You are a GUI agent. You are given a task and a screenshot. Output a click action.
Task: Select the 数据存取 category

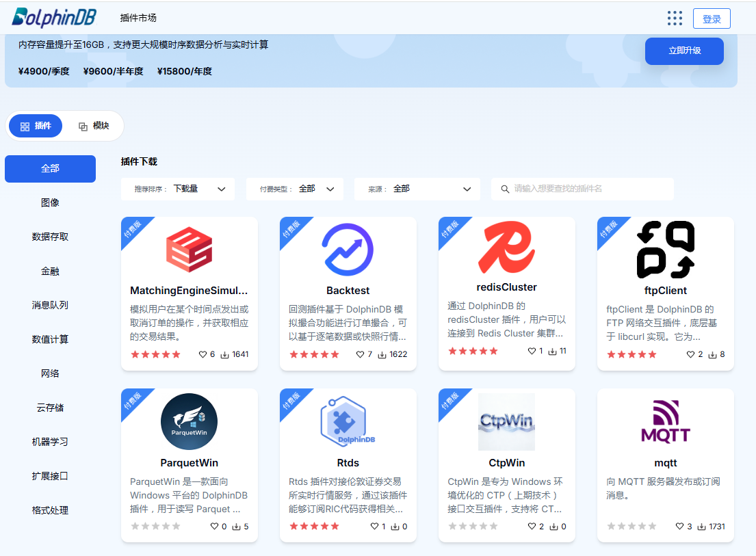click(x=50, y=237)
